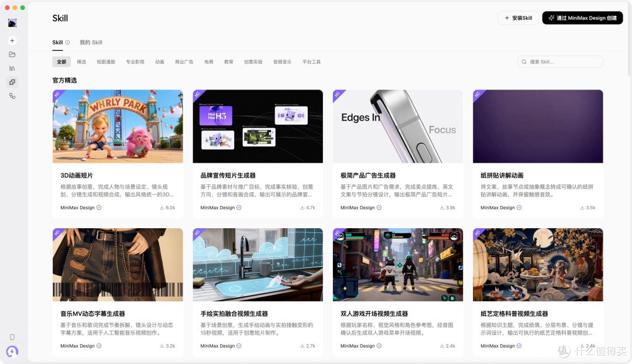Select the 电商 category filter

tap(209, 61)
